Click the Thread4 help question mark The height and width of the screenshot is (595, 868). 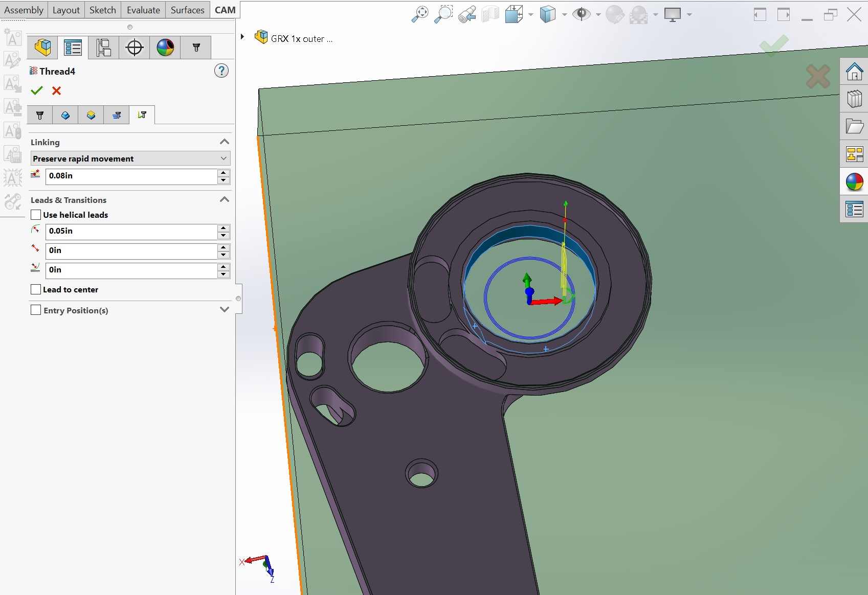[x=221, y=71]
